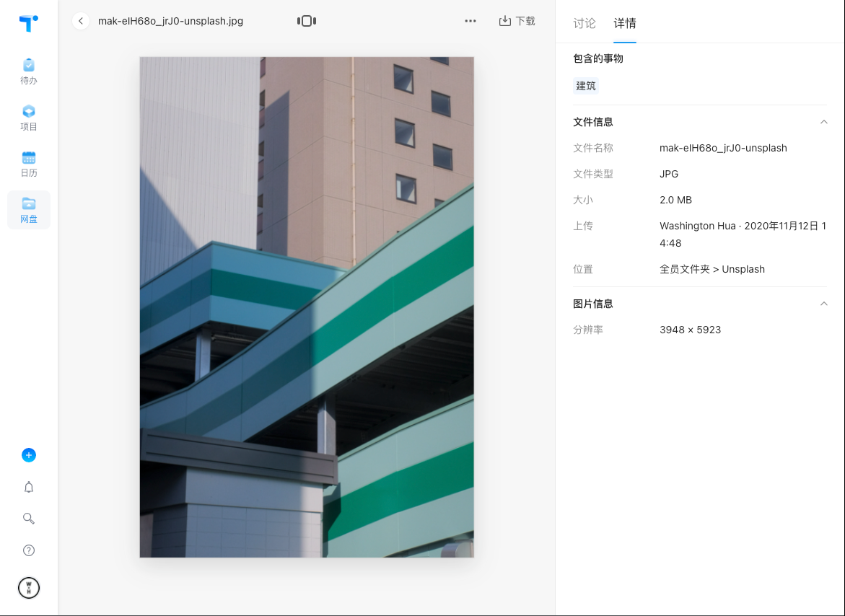Download the file with 下载 button
Image resolution: width=845 pixels, height=616 pixels.
click(x=517, y=21)
